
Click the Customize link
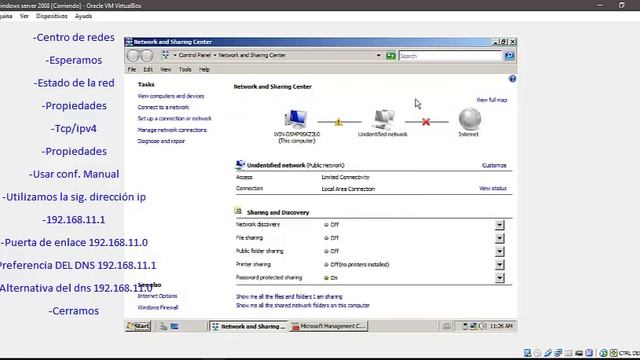click(x=494, y=165)
